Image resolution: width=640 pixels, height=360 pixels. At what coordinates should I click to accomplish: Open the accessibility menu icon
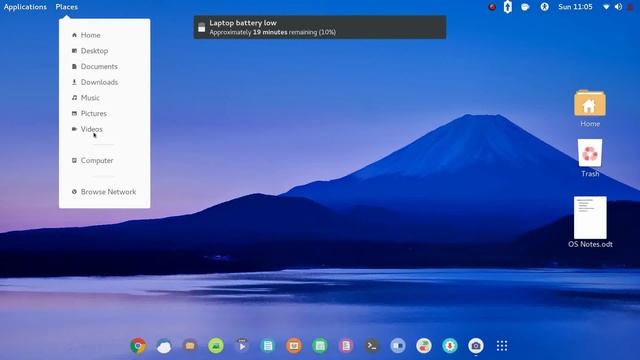coord(544,7)
